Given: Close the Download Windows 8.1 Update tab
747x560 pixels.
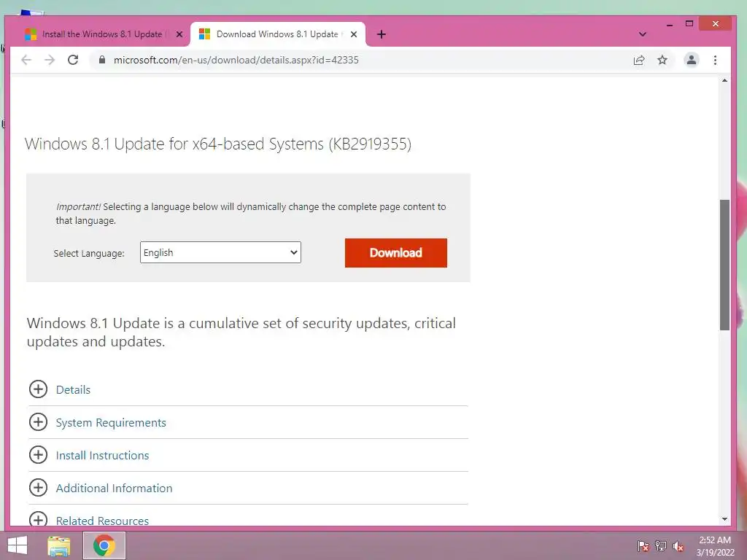Looking at the screenshot, I should coord(354,34).
